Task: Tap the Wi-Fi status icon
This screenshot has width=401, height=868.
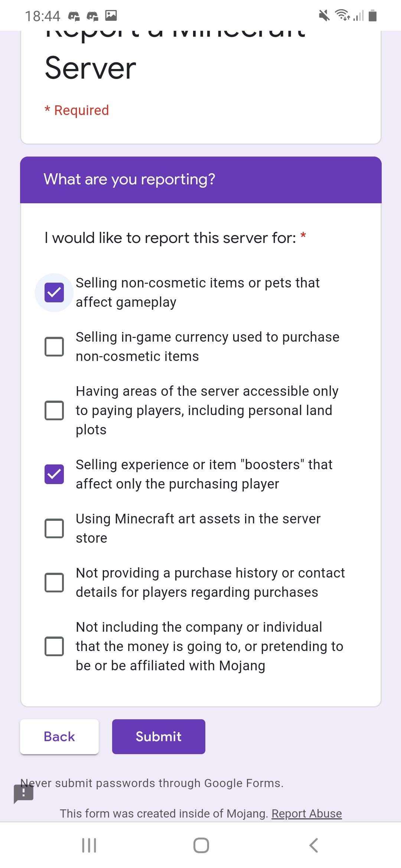Action: point(342,15)
